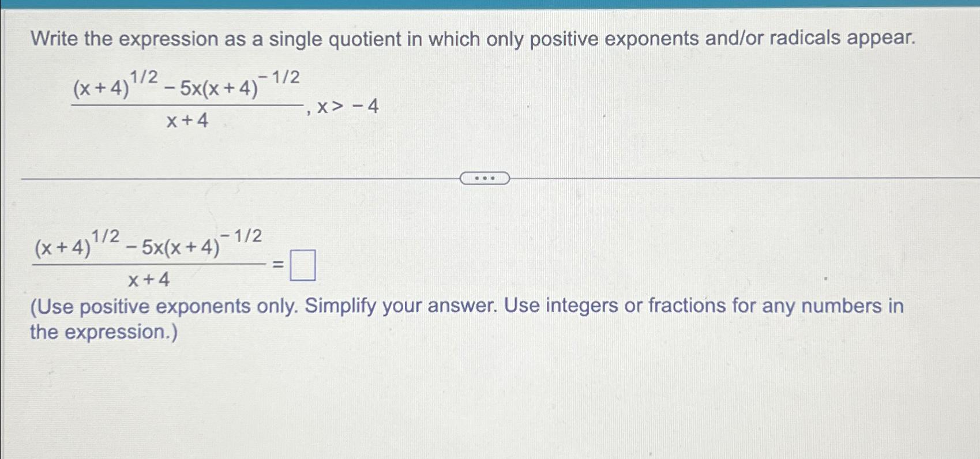Image resolution: width=980 pixels, height=459 pixels.
Task: Open the answer options via the three-dot control
Action: 485,178
